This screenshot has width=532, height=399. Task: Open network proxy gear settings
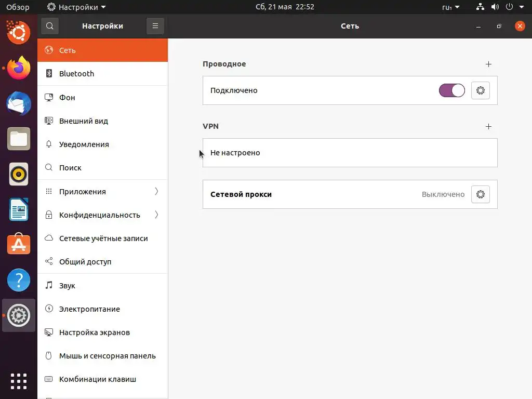click(480, 194)
